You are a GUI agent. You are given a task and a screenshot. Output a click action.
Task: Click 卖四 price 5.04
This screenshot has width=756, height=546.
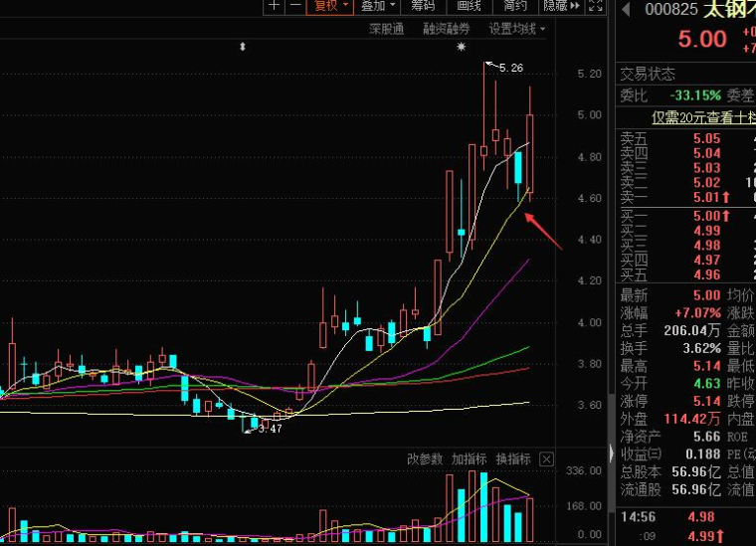[x=706, y=153]
